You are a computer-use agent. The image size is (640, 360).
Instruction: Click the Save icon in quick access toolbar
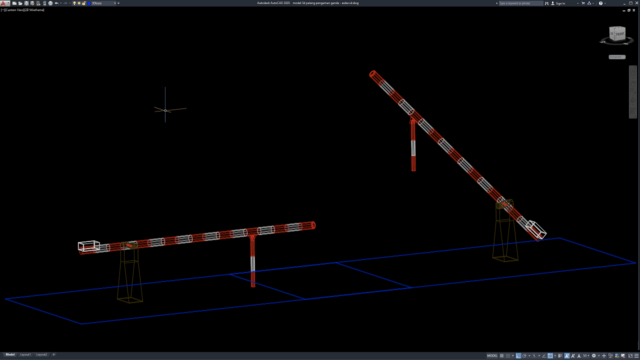click(27, 3)
